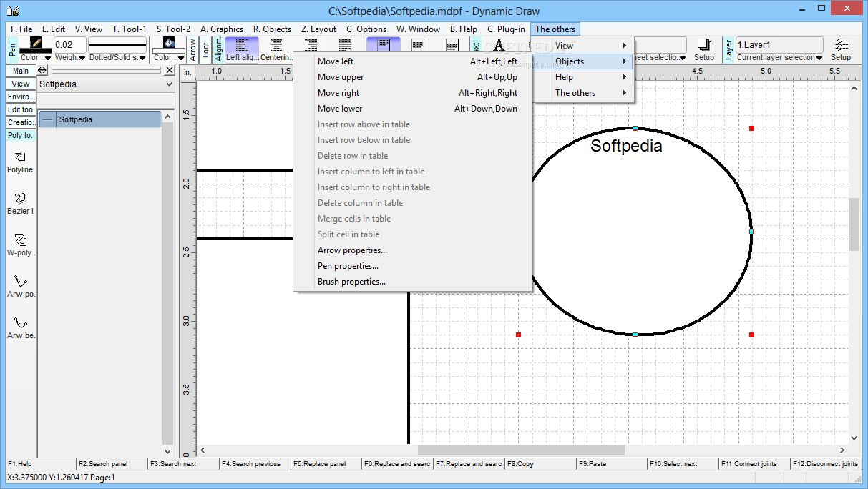The image size is (868, 489).
Task: Click the Font toolbar tab
Action: point(206,49)
